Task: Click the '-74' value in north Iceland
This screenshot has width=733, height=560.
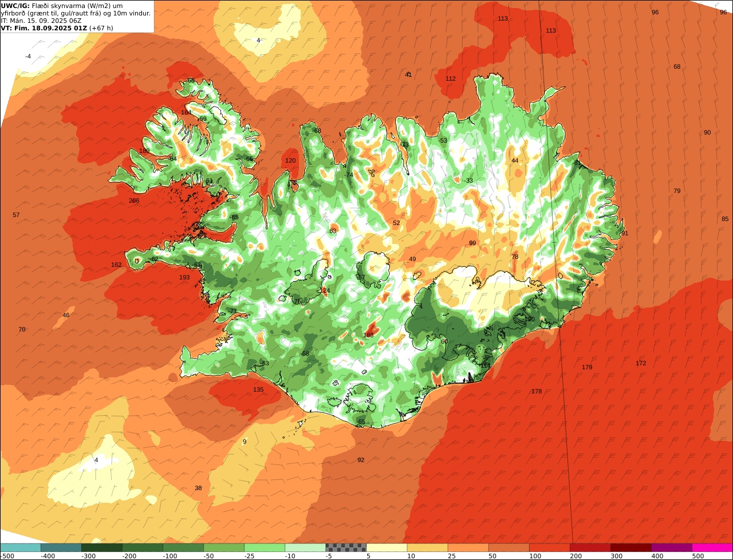Action: (x=349, y=175)
